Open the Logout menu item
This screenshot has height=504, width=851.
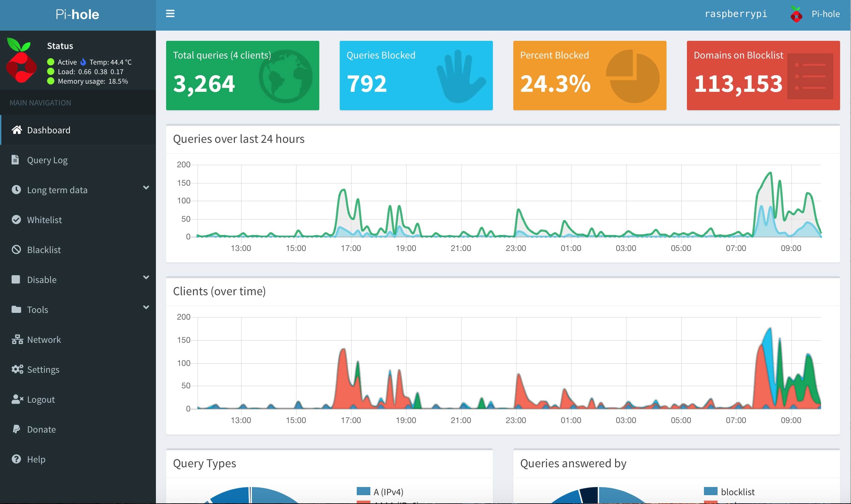41,399
